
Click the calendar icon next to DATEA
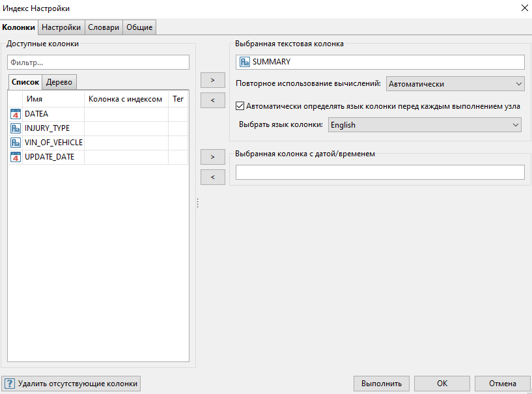point(16,114)
